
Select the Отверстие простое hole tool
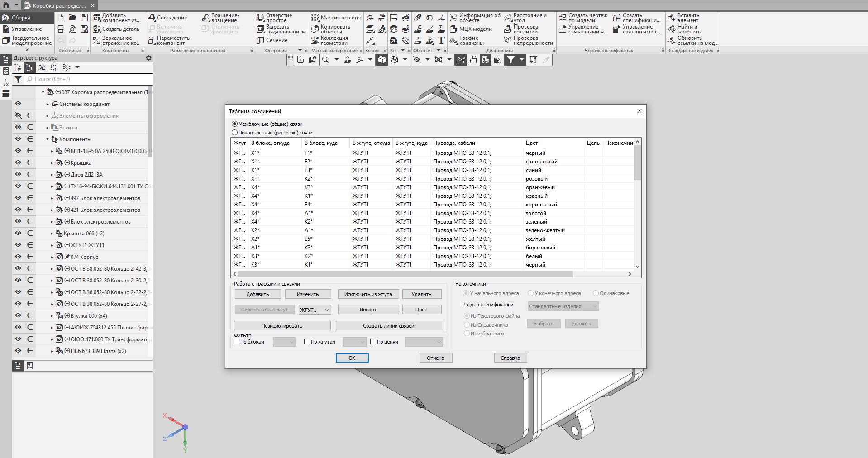[261, 18]
